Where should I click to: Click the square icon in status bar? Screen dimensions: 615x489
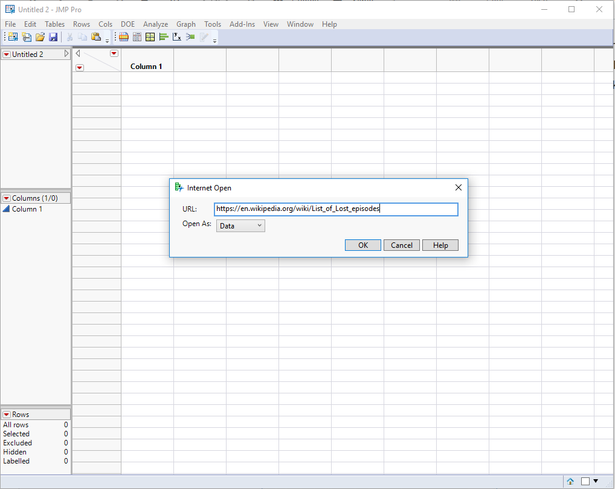(x=585, y=481)
